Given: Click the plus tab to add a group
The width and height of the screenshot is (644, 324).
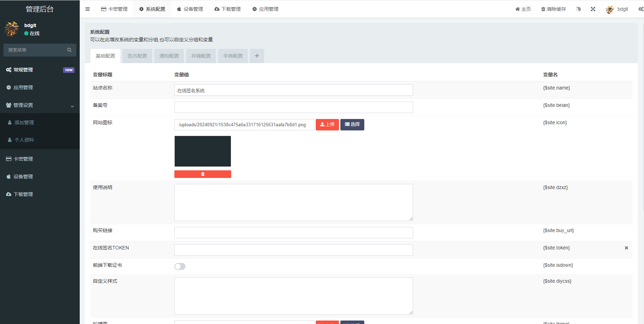Looking at the screenshot, I should coord(257,56).
